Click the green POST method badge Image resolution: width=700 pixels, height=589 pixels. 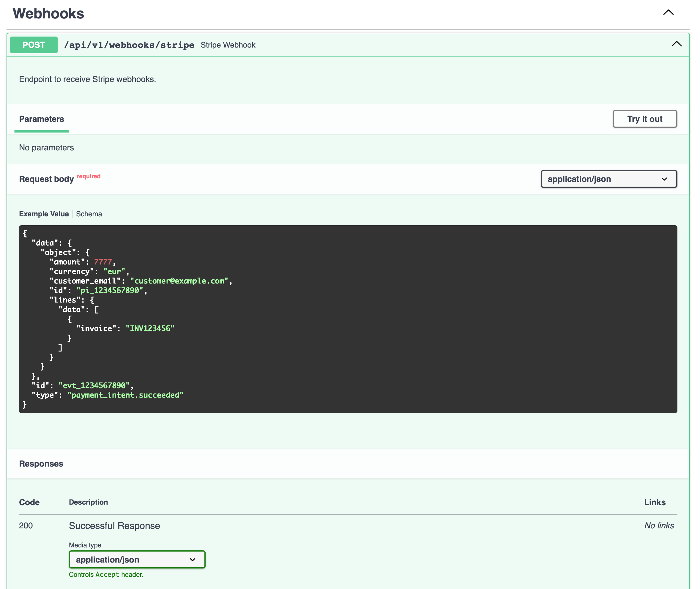34,45
